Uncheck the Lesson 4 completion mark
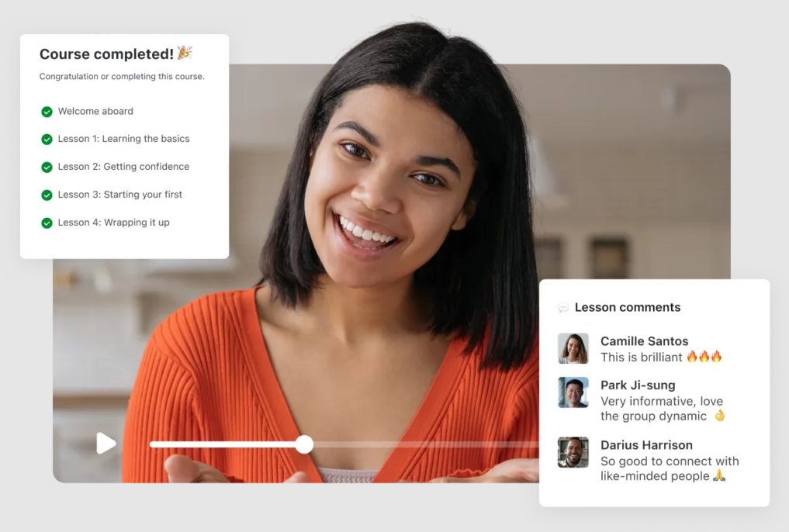Screen dimensions: 789x532 [x=47, y=223]
